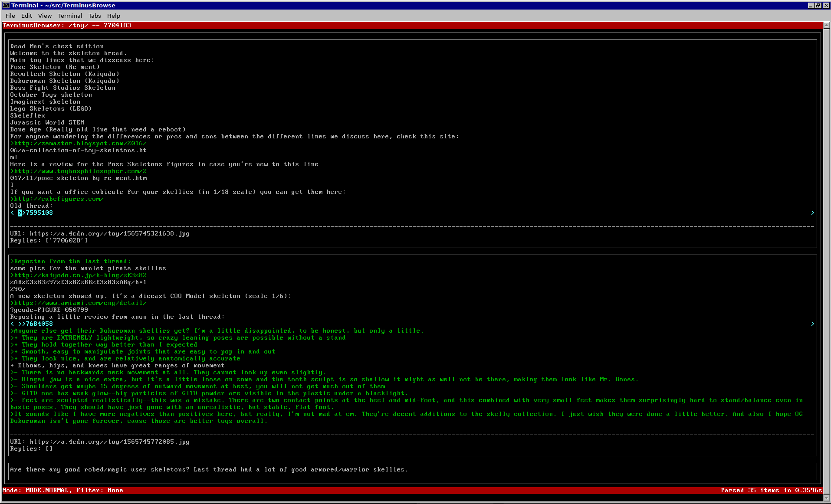Click 'Reposting a little review' line
The height and width of the screenshot is (504, 831).
click(x=118, y=317)
